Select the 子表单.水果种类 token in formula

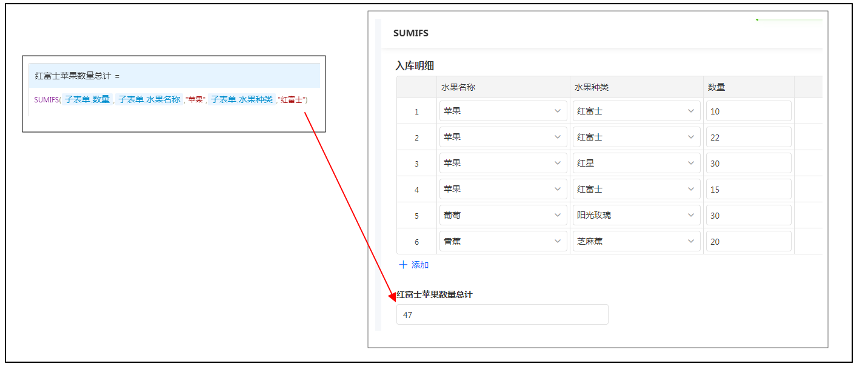[x=241, y=99]
